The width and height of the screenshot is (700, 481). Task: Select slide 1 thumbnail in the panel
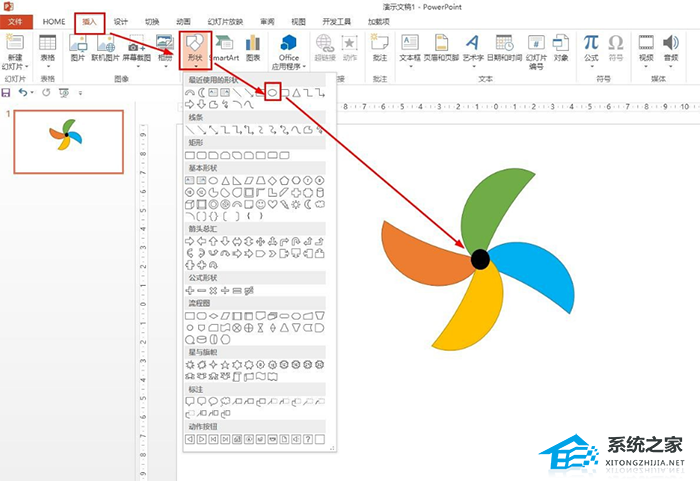point(69,142)
